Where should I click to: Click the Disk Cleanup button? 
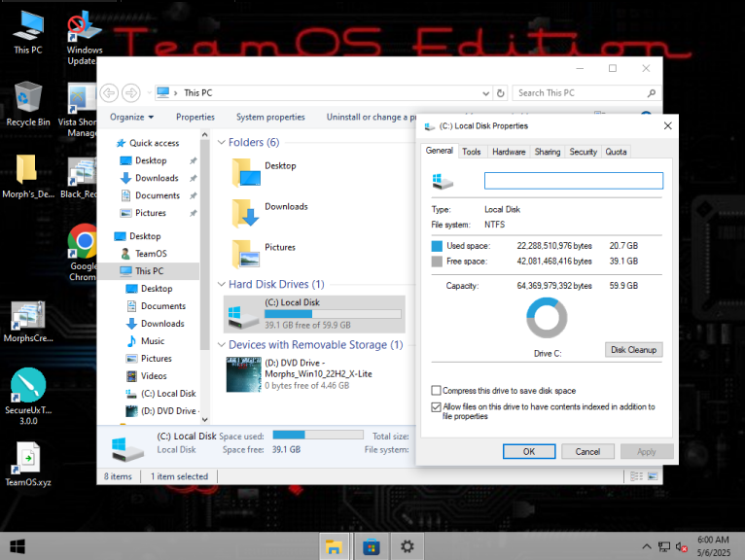[633, 350]
